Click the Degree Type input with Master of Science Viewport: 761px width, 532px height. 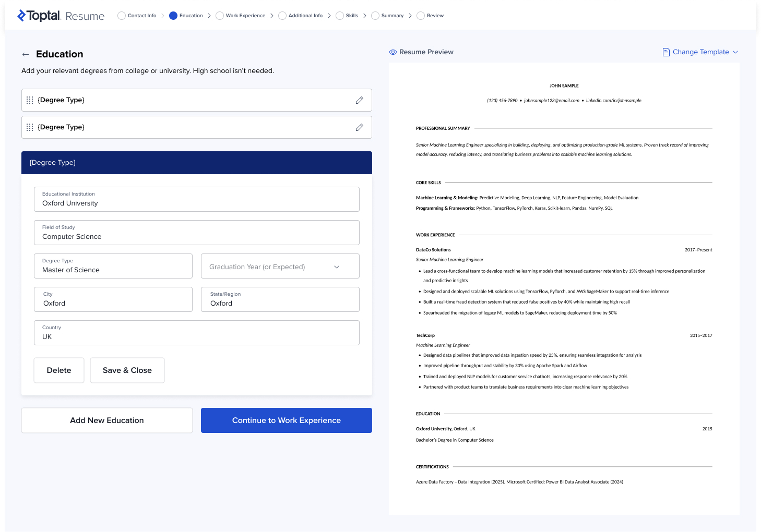tap(113, 266)
